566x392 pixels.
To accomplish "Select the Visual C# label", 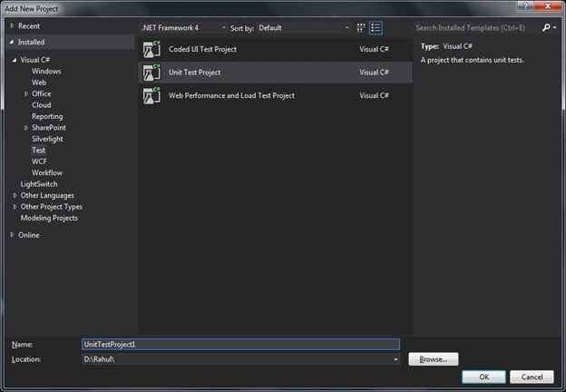I will click(35, 60).
